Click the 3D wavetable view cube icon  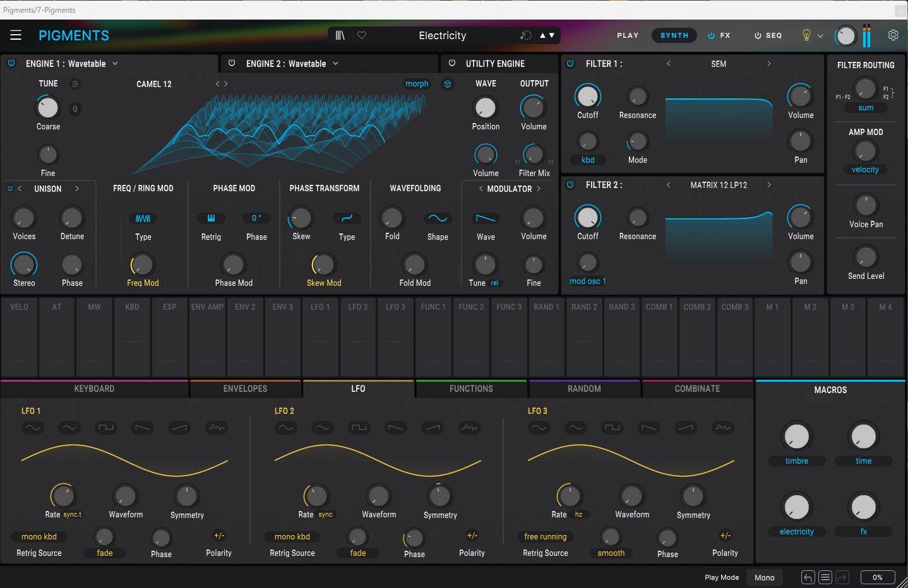(x=448, y=84)
